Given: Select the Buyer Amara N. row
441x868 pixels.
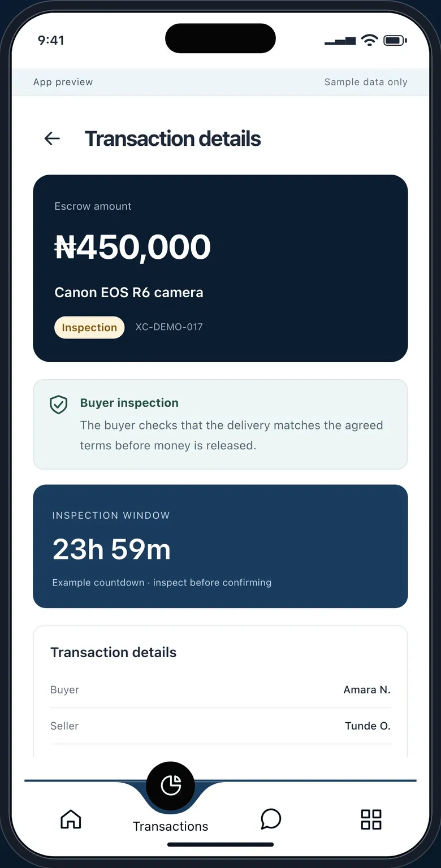Looking at the screenshot, I should [x=220, y=690].
